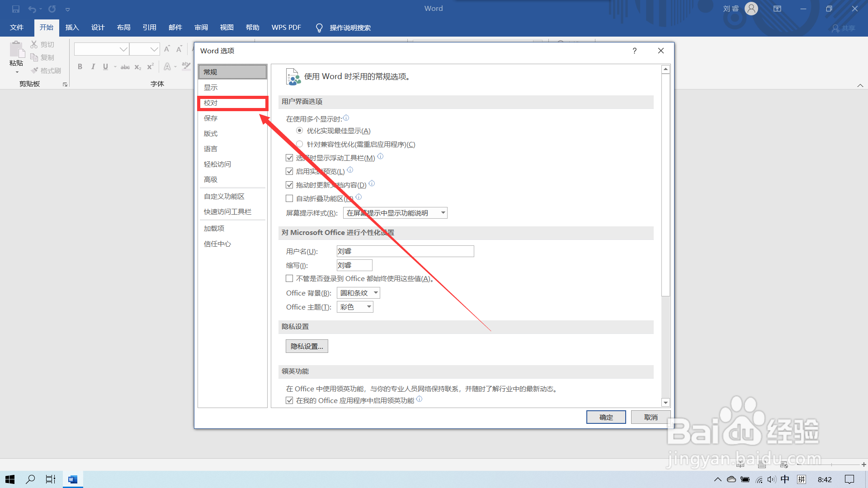Select 显示 in options sidebar

(232, 88)
